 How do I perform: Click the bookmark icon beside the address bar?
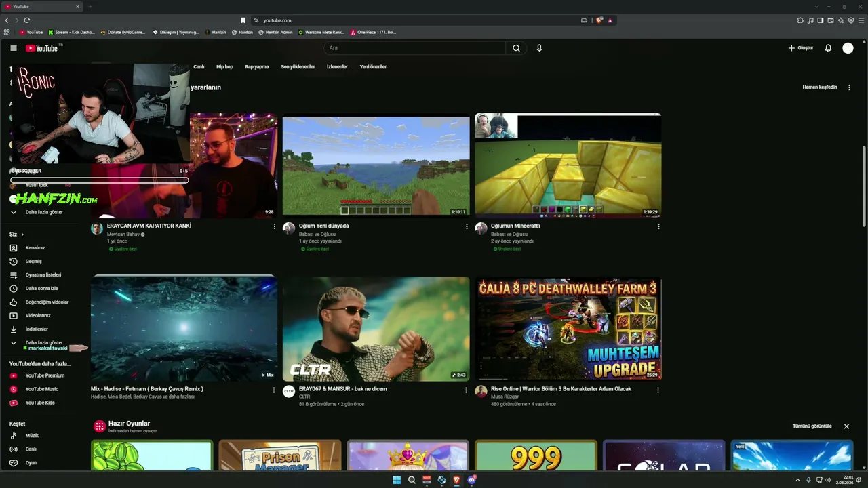[243, 20]
